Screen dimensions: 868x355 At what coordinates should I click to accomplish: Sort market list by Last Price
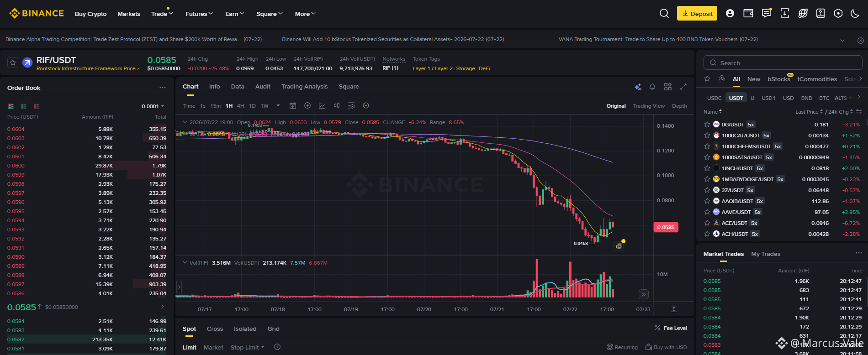pos(809,112)
